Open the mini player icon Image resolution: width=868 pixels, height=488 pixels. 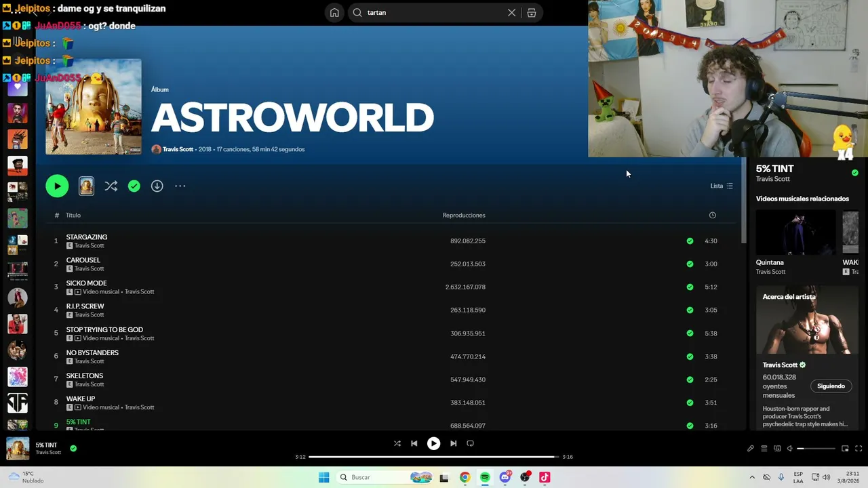[845, 449]
